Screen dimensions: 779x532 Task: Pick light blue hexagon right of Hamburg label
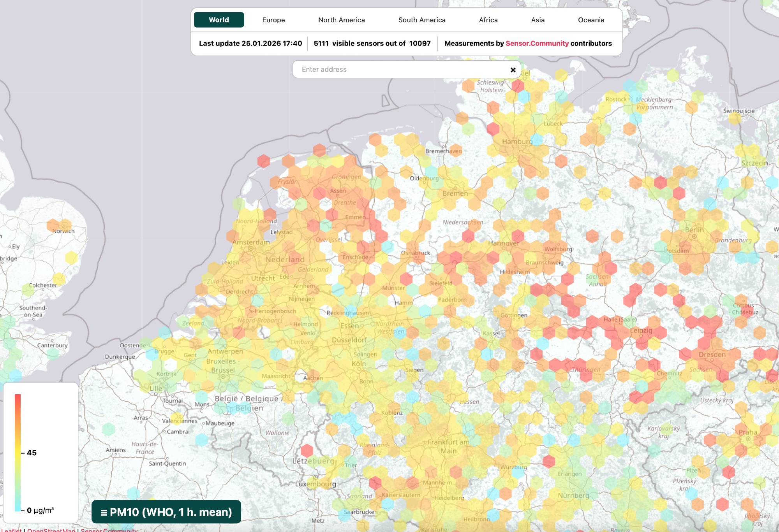tap(537, 139)
